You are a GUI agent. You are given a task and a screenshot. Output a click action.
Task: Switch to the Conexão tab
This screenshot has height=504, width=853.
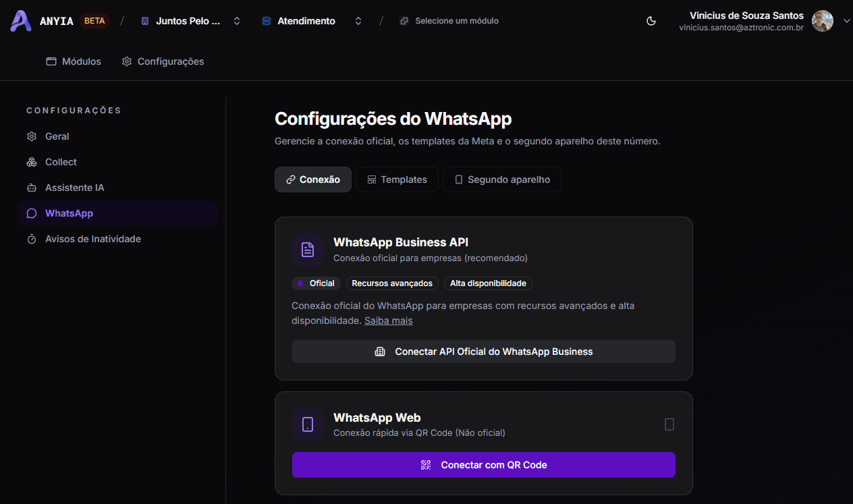click(313, 179)
